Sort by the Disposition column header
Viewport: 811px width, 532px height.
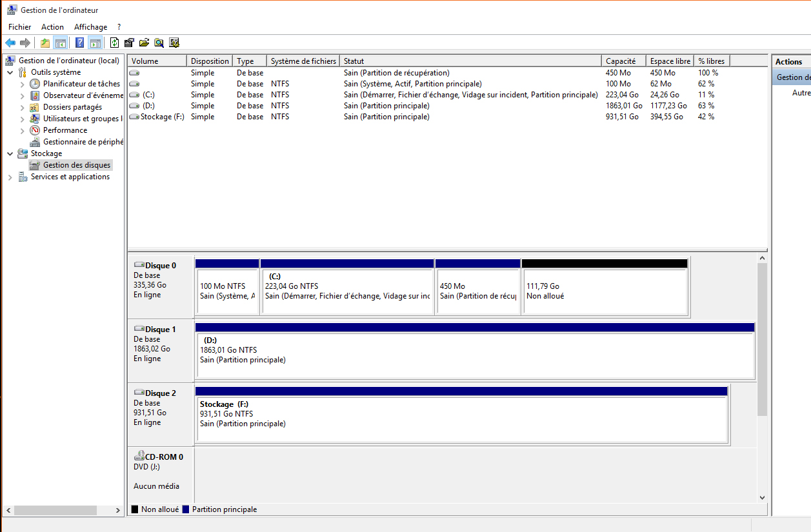click(x=210, y=61)
